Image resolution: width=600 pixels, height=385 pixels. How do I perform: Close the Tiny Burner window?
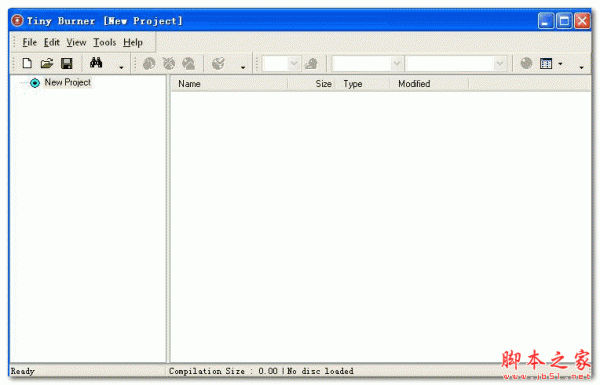(x=582, y=21)
